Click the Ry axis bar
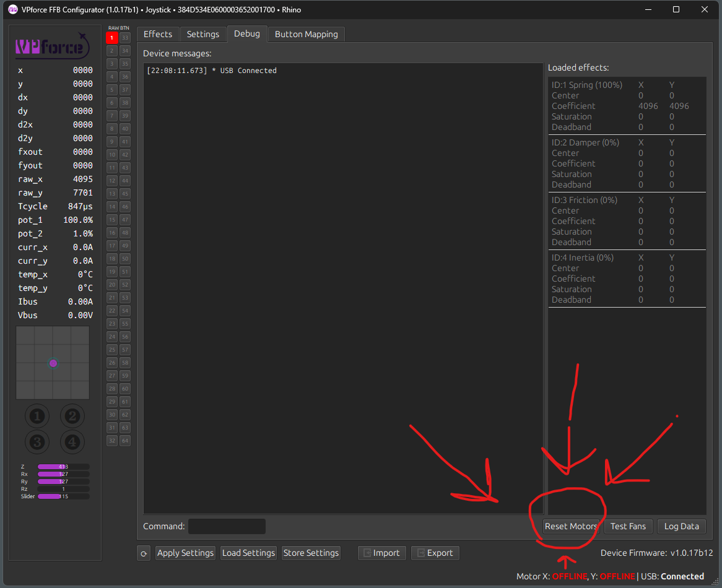The width and height of the screenshot is (722, 588). [x=64, y=482]
